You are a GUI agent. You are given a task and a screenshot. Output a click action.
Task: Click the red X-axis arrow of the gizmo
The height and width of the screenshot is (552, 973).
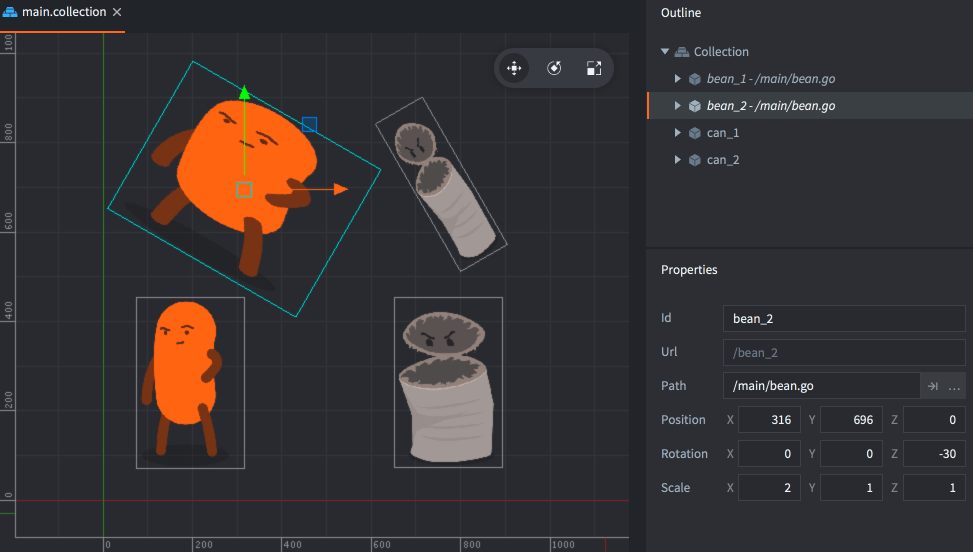click(x=340, y=189)
